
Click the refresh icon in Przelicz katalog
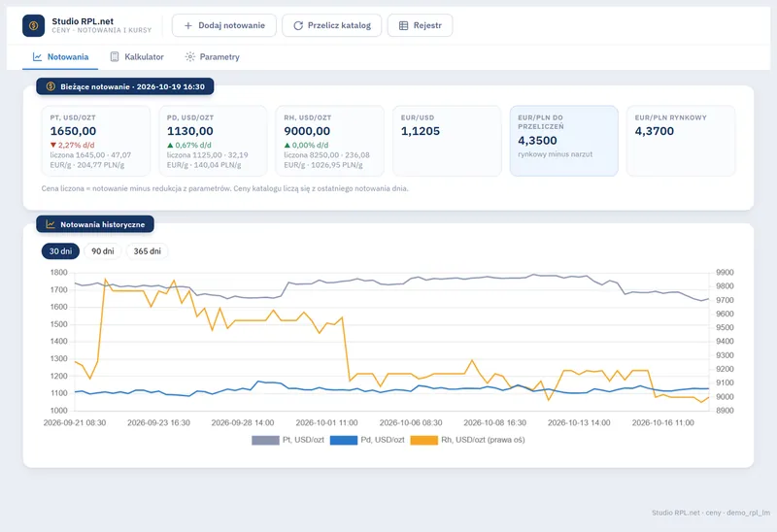click(x=298, y=25)
